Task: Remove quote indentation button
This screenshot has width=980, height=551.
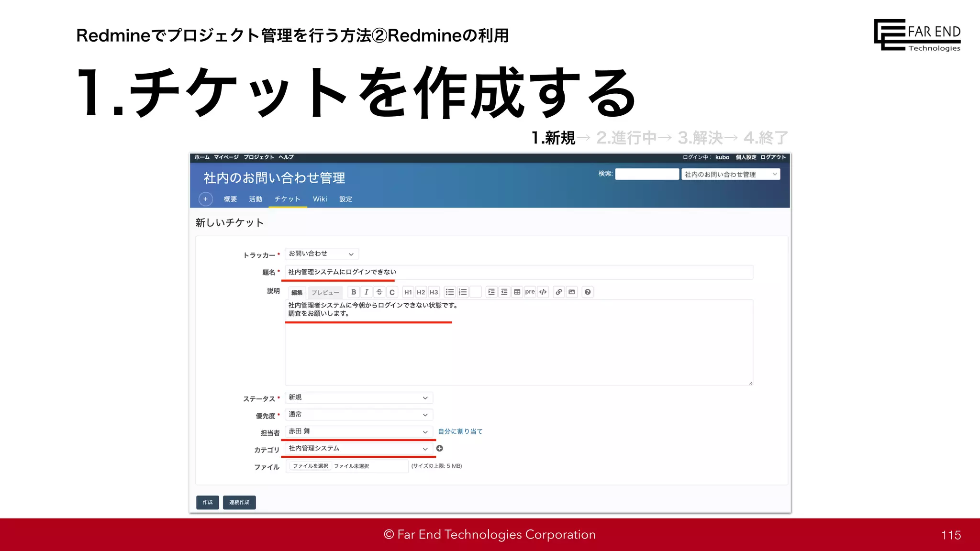Action: click(504, 292)
